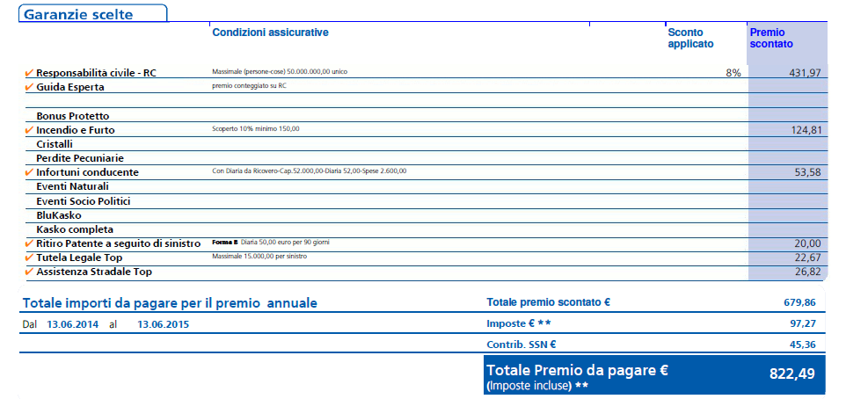This screenshot has height=399, width=868.
Task: Click the Infortuni conducente checkmark
Action: 30,172
